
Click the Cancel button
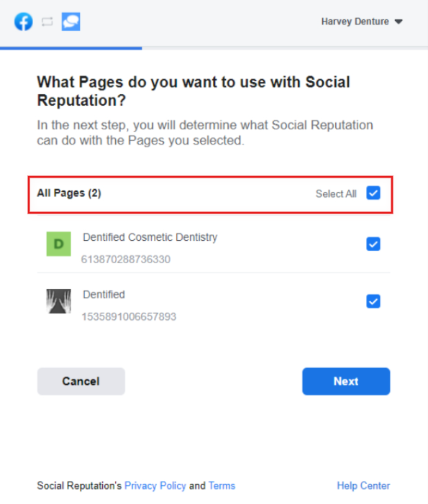(81, 381)
